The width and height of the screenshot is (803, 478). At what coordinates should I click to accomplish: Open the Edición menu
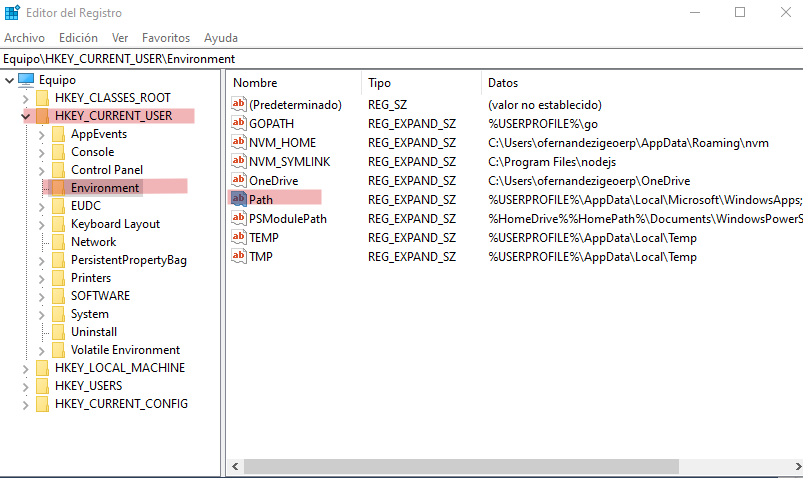click(78, 38)
